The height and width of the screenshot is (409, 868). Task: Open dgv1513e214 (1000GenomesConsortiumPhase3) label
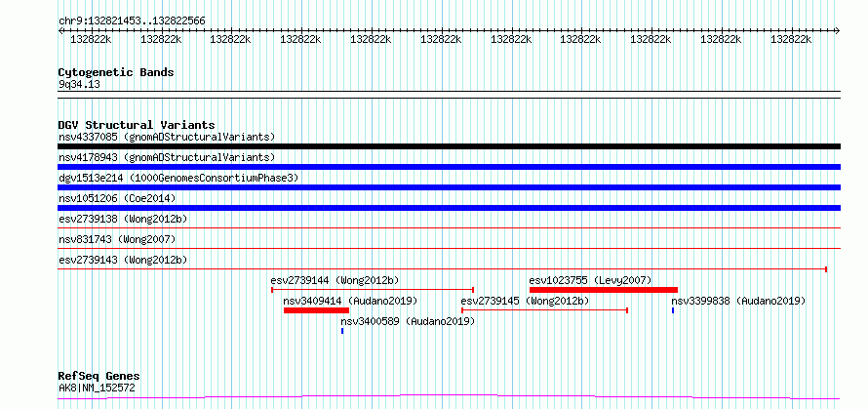[178, 178]
